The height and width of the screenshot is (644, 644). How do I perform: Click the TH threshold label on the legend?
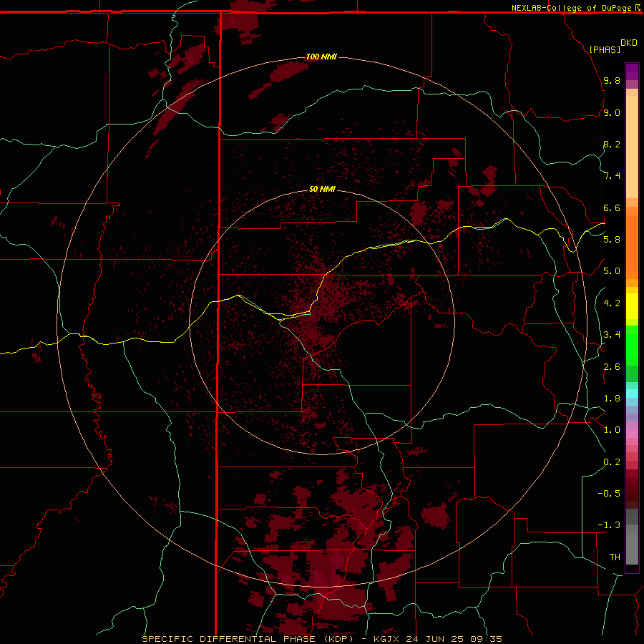615,557
